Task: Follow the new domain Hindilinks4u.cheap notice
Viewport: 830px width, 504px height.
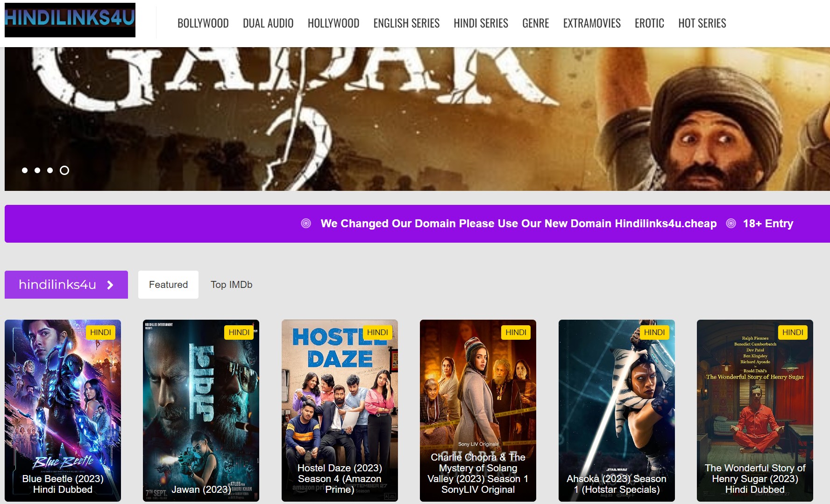Action: coord(518,224)
